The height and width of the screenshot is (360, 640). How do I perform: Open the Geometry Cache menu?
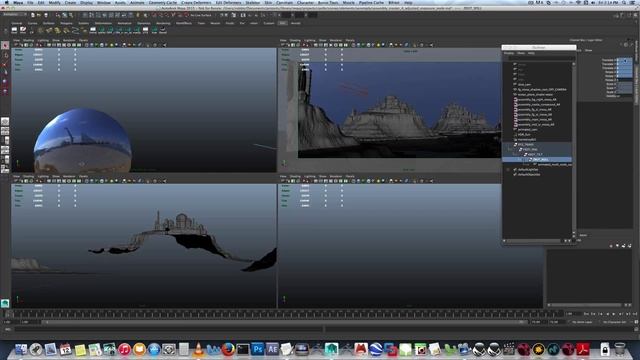[x=163, y=2]
